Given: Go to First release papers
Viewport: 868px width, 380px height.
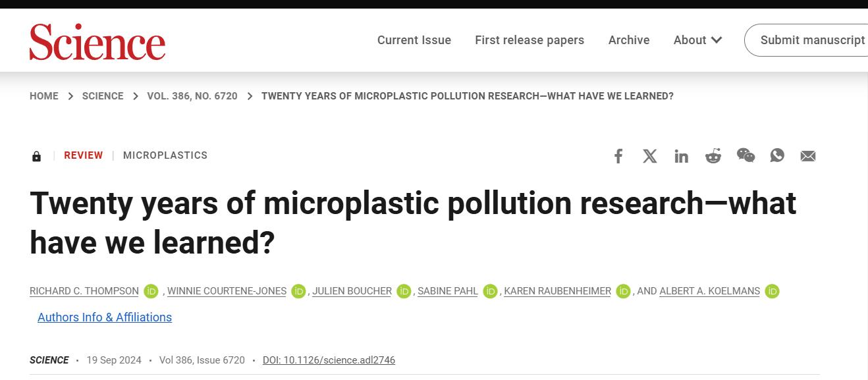Looking at the screenshot, I should (529, 40).
